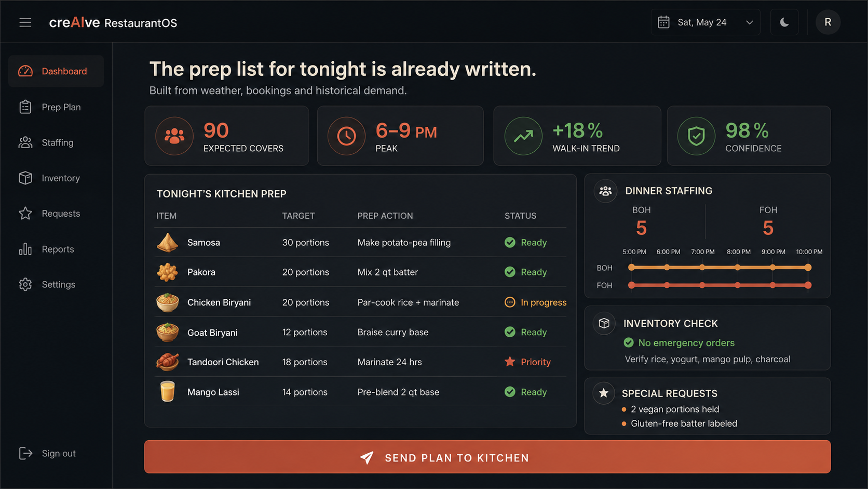868x489 pixels.
Task: Click the Dinner Staffing people icon
Action: tap(605, 191)
